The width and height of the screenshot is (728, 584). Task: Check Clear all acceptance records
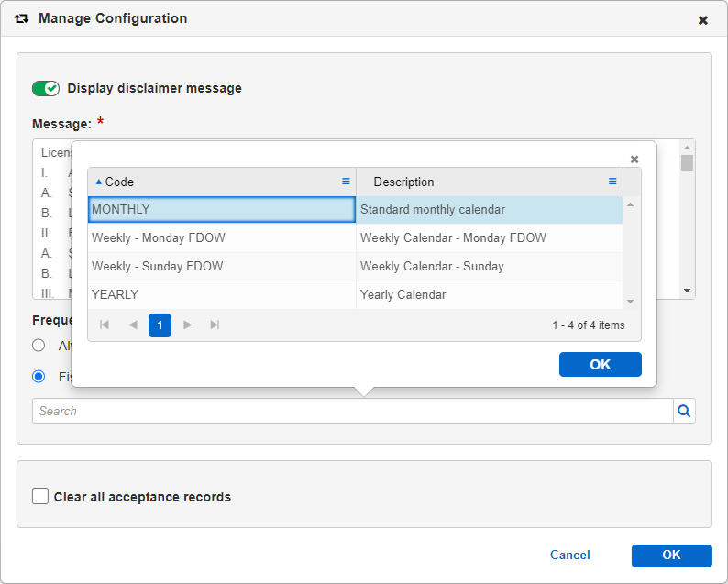click(40, 496)
